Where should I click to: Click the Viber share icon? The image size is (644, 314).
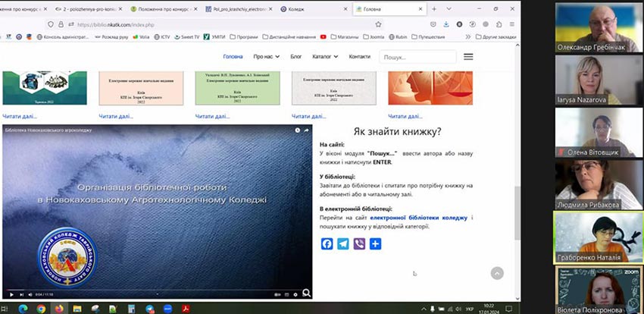(x=359, y=244)
